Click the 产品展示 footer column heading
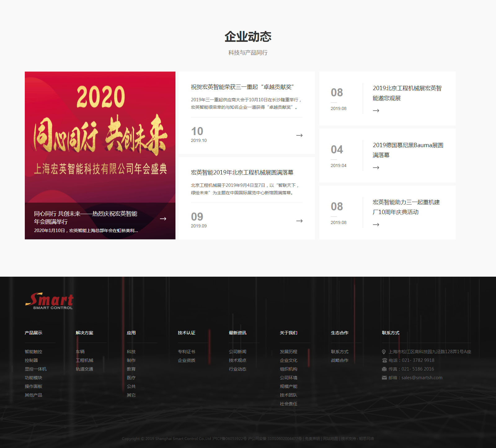The height and width of the screenshot is (448, 496). (x=33, y=333)
